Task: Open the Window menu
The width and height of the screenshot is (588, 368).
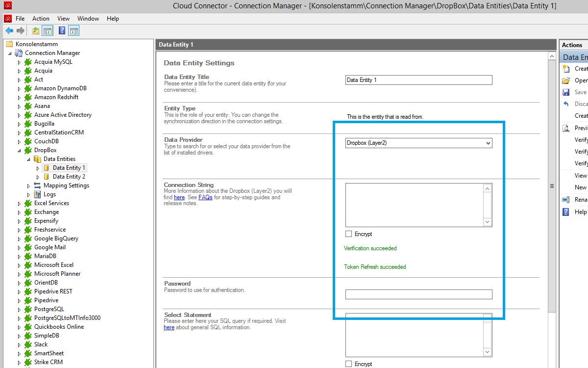Action: 88,19
